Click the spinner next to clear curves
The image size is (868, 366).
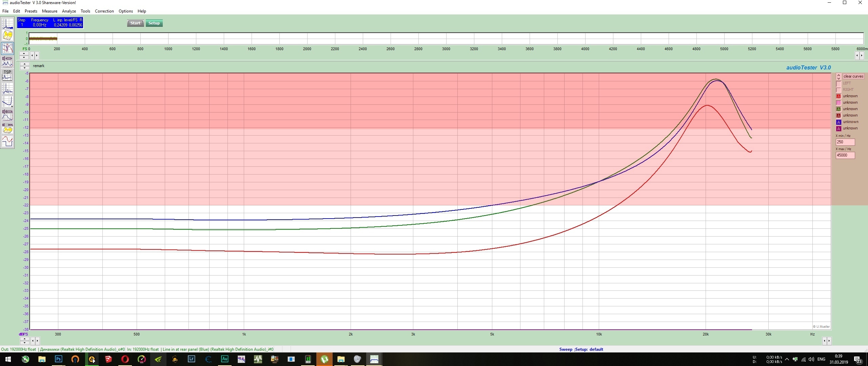pyautogui.click(x=839, y=77)
